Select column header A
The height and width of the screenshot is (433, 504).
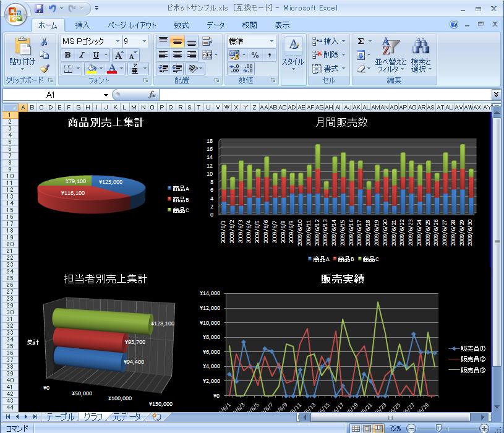click(x=23, y=108)
